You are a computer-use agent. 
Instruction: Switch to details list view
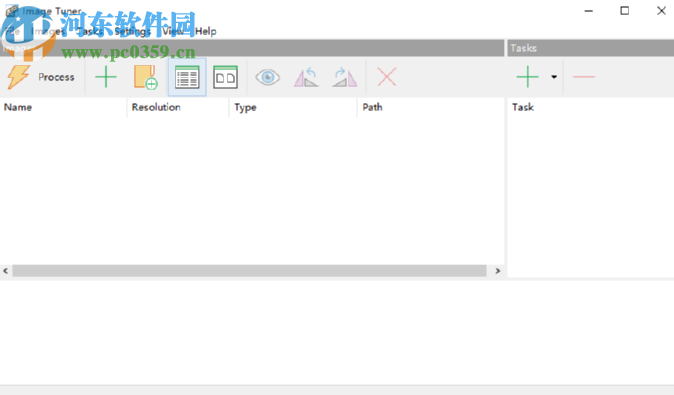(187, 77)
